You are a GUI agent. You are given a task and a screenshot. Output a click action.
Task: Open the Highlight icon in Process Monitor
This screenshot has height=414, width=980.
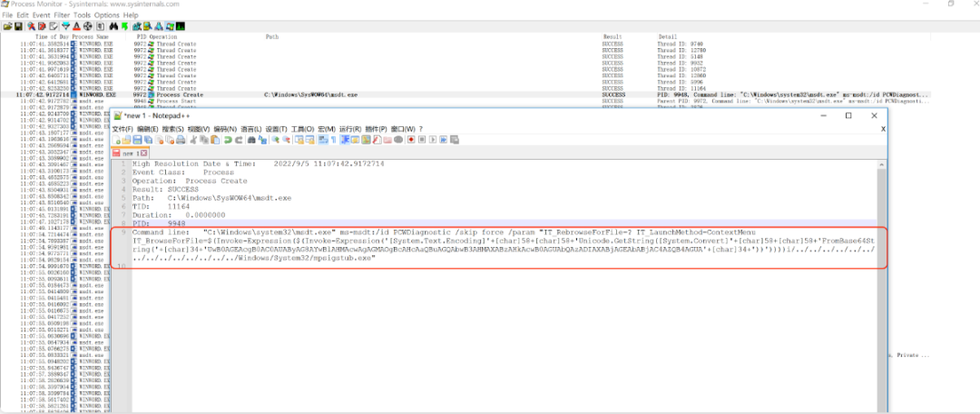(76, 26)
